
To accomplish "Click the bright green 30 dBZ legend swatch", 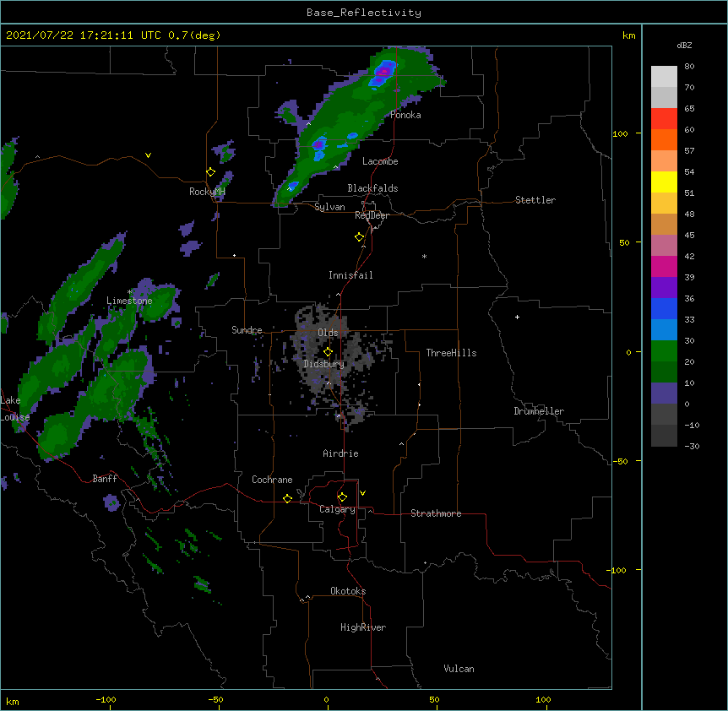I will 664,351.
